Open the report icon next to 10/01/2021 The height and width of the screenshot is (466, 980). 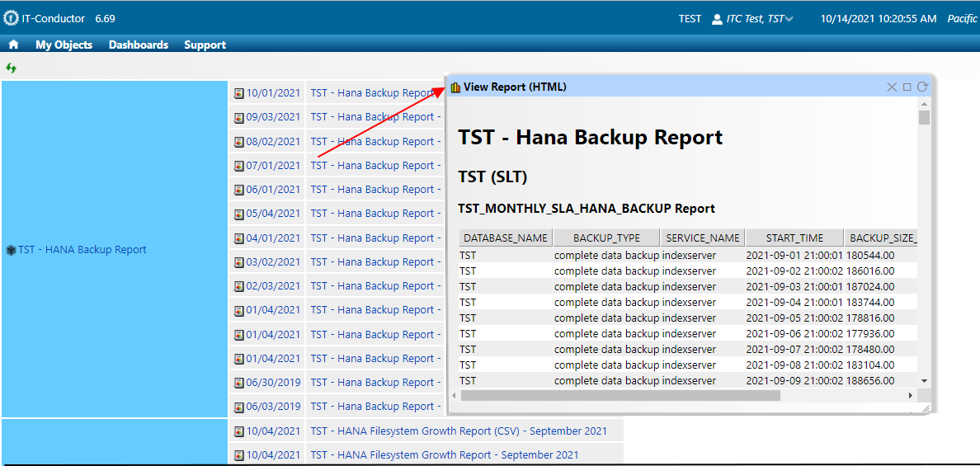239,94
